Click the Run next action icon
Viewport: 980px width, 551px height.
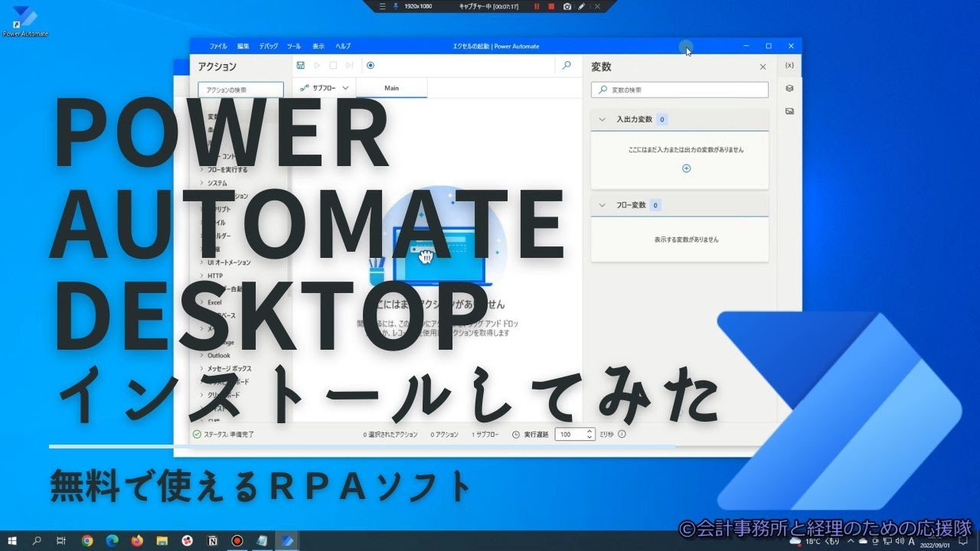point(349,66)
